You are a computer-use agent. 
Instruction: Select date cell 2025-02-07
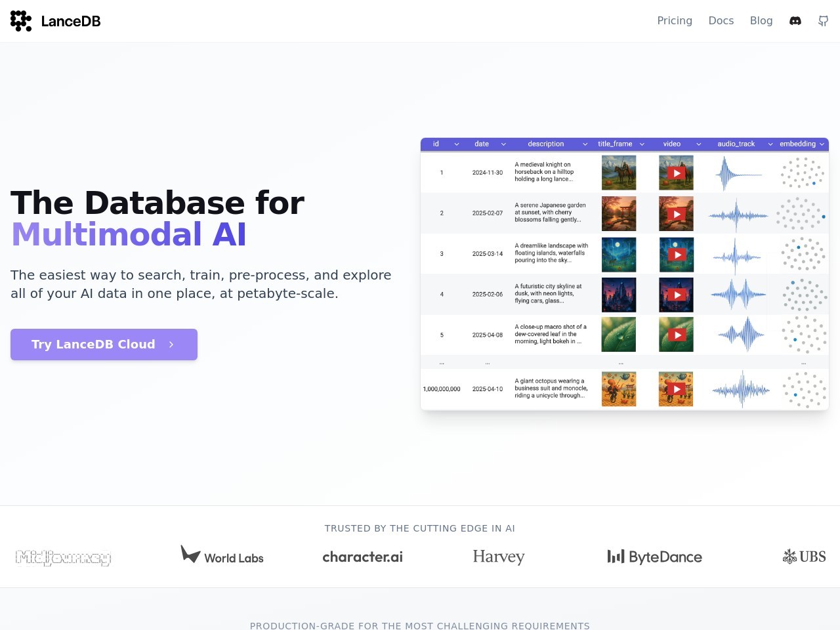coord(488,213)
